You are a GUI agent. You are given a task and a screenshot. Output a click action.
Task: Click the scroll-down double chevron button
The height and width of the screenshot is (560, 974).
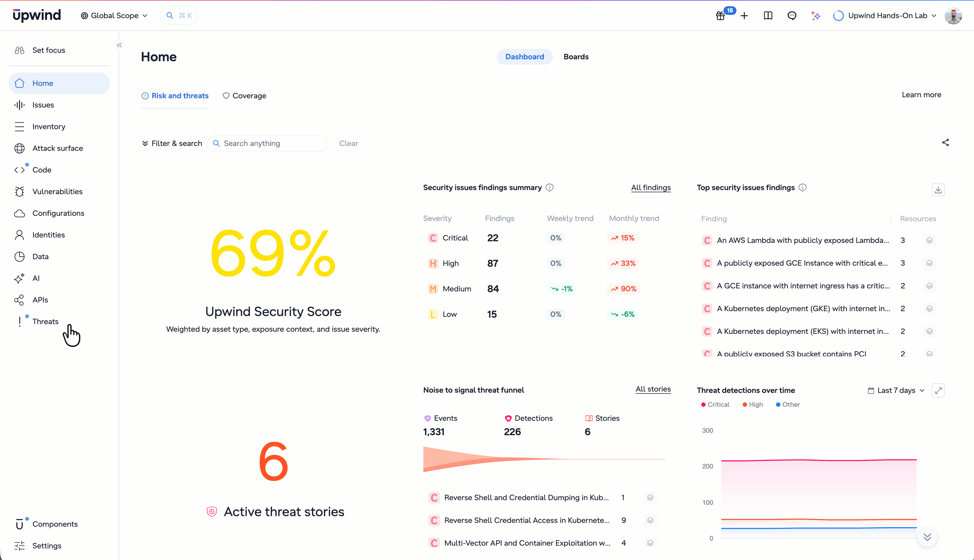[927, 537]
